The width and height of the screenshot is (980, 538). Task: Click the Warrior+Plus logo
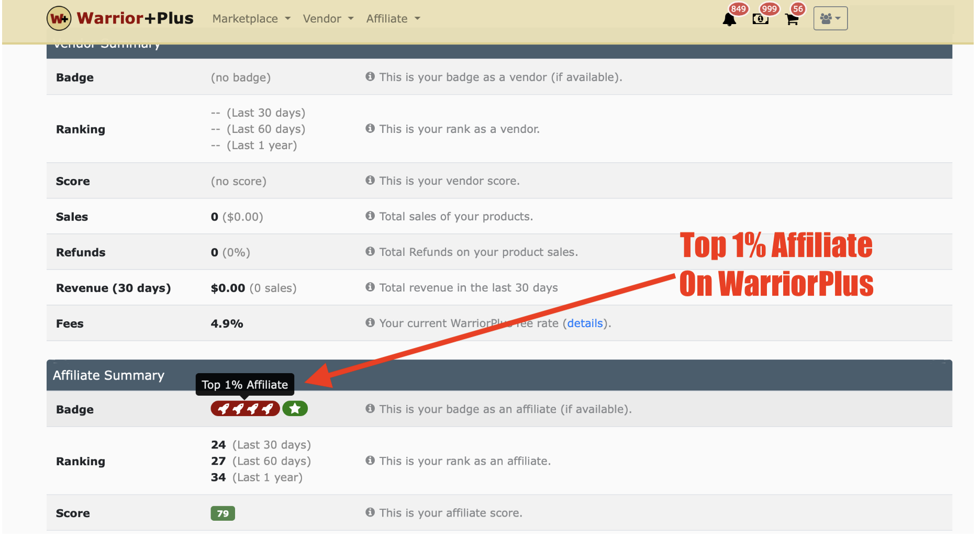coord(120,18)
